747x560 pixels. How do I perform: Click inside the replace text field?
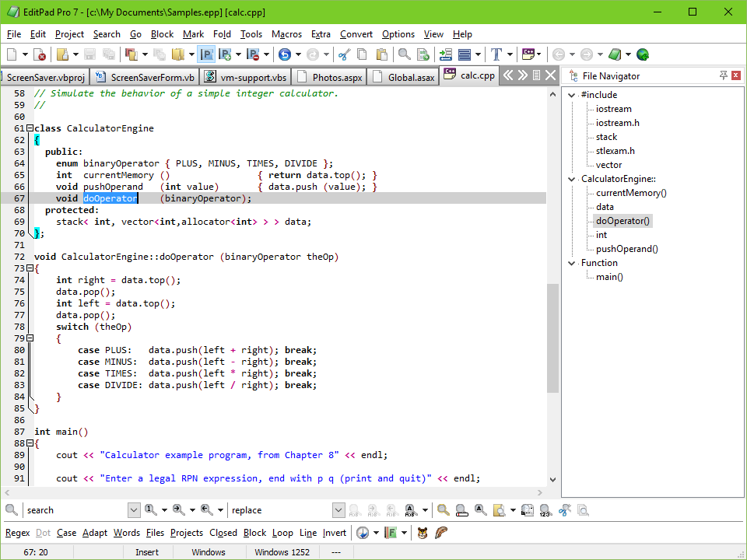point(281,510)
